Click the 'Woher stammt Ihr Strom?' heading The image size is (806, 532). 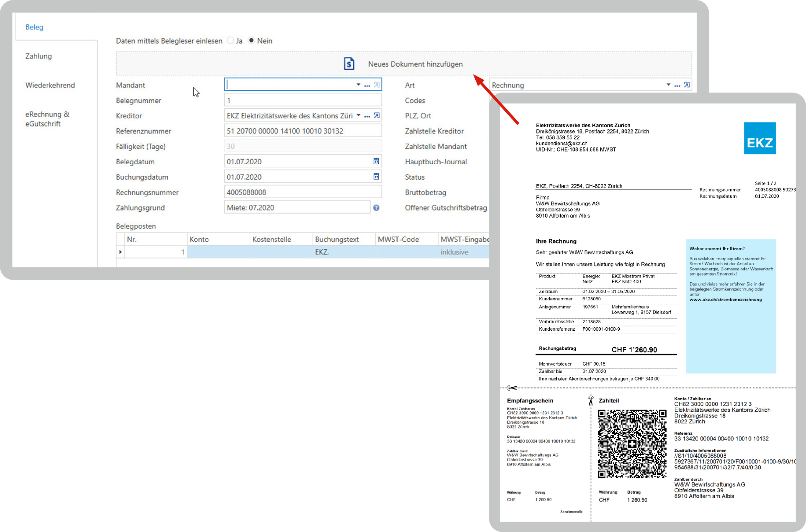[717, 249]
